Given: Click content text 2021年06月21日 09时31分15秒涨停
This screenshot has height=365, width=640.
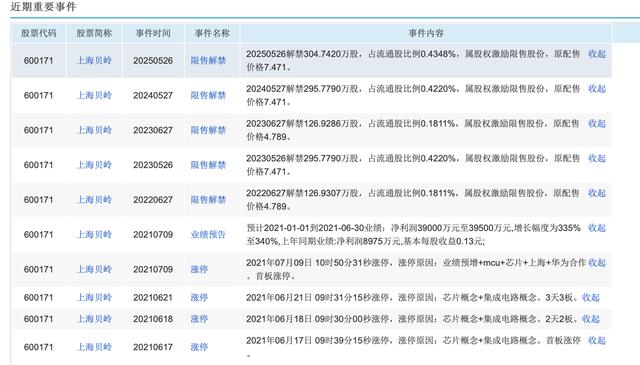Looking at the screenshot, I should tap(317, 298).
